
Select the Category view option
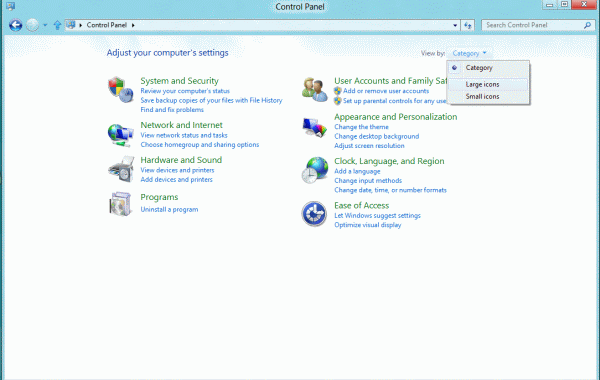tap(488, 68)
